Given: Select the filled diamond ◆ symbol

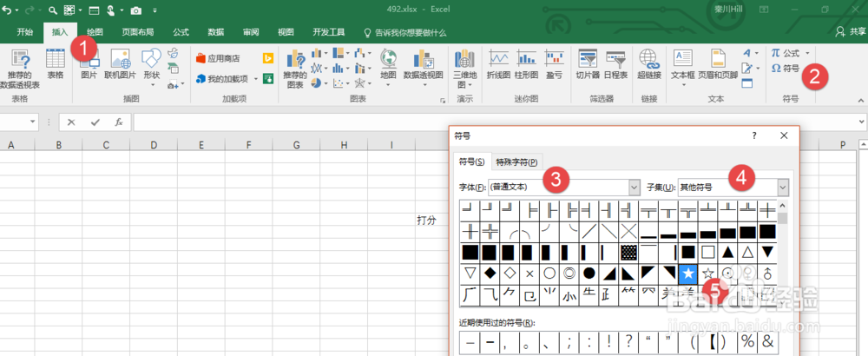Looking at the screenshot, I should [490, 273].
